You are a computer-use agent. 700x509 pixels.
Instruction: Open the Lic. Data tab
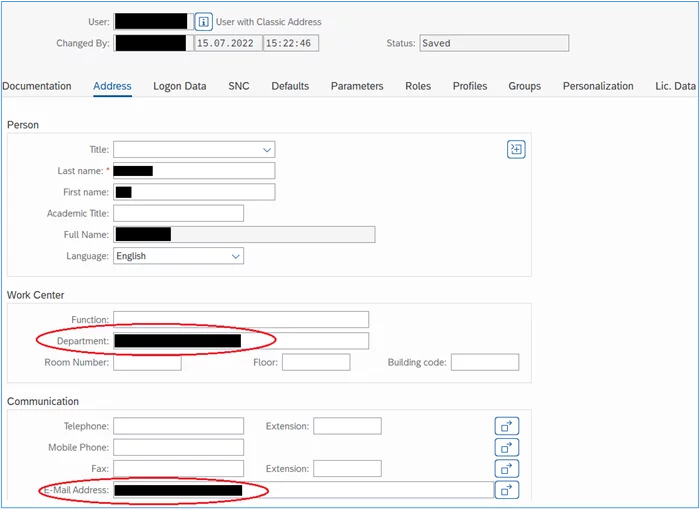(x=675, y=86)
